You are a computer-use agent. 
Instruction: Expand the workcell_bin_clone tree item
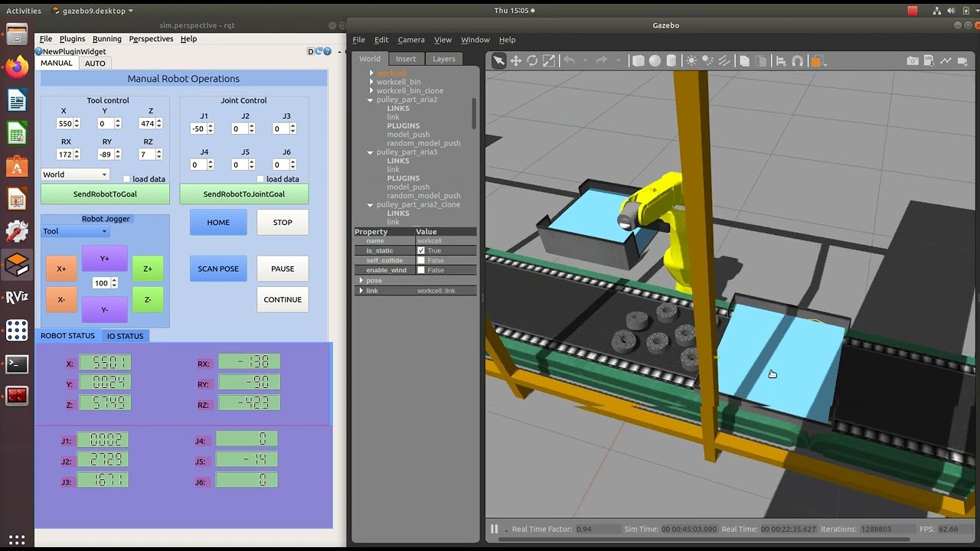pyautogui.click(x=371, y=90)
